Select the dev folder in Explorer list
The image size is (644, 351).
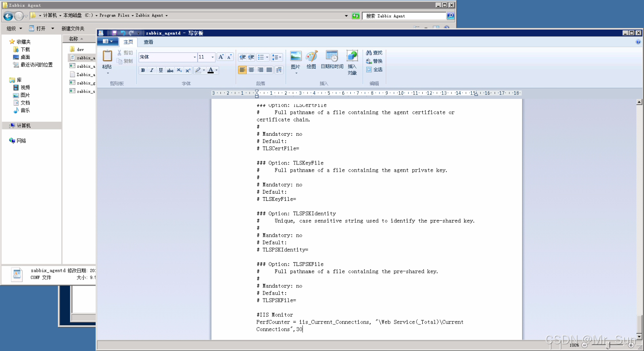77,49
